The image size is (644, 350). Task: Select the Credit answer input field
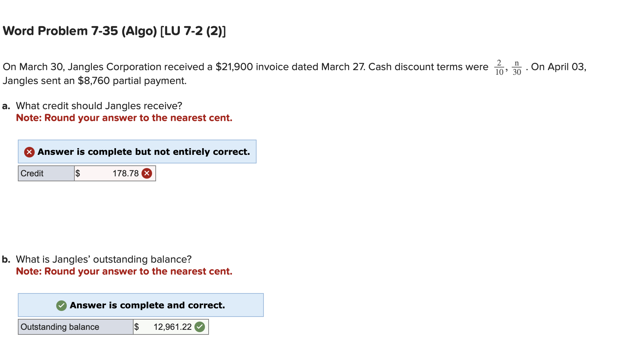(114, 173)
